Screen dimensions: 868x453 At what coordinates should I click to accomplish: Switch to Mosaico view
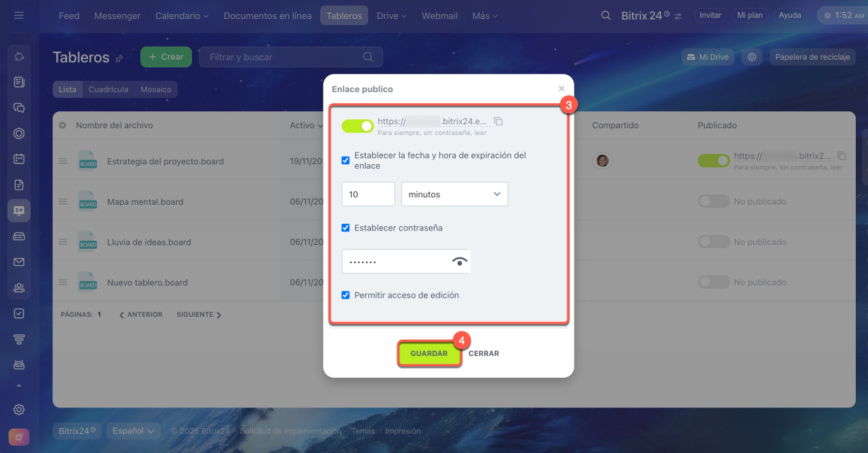click(156, 90)
